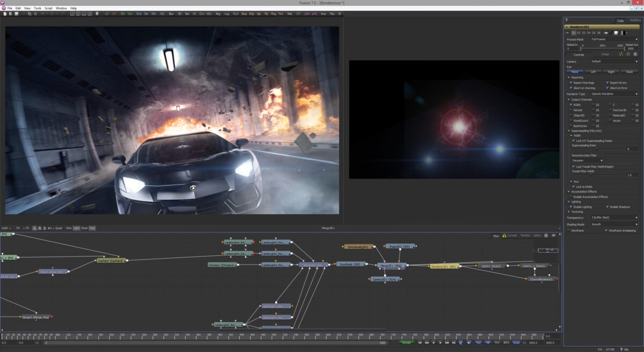Check Enable Accumulation Effects box

pyautogui.click(x=570, y=197)
